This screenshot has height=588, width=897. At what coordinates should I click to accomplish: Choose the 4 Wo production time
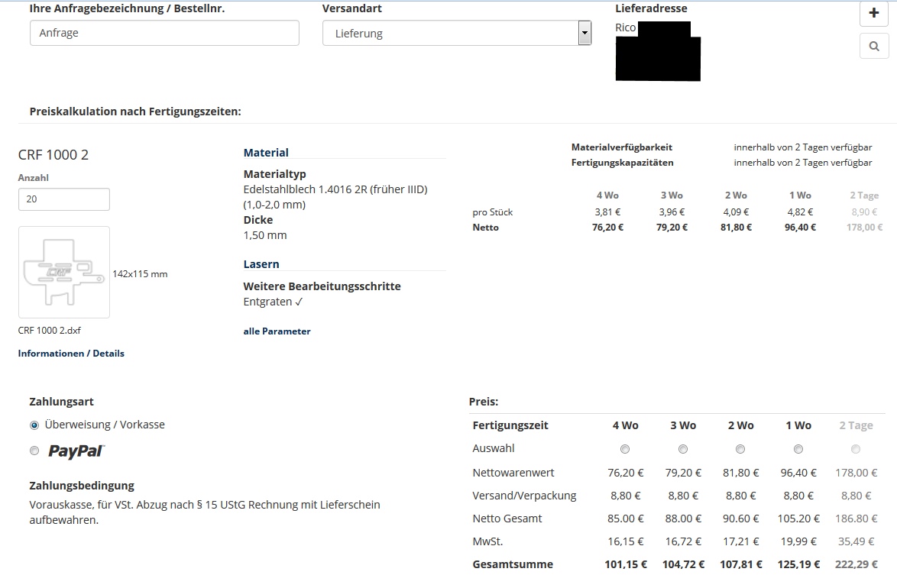(x=625, y=449)
